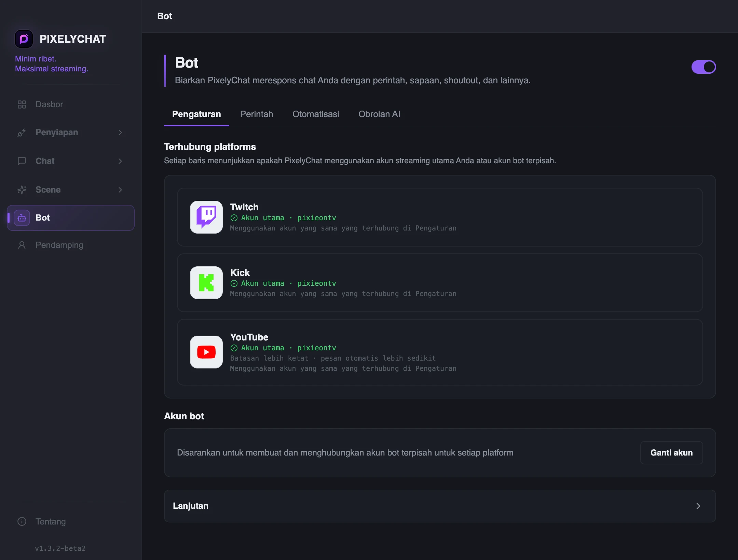Expand the Lanjutan section chevron
The width and height of the screenshot is (738, 560).
click(x=698, y=506)
